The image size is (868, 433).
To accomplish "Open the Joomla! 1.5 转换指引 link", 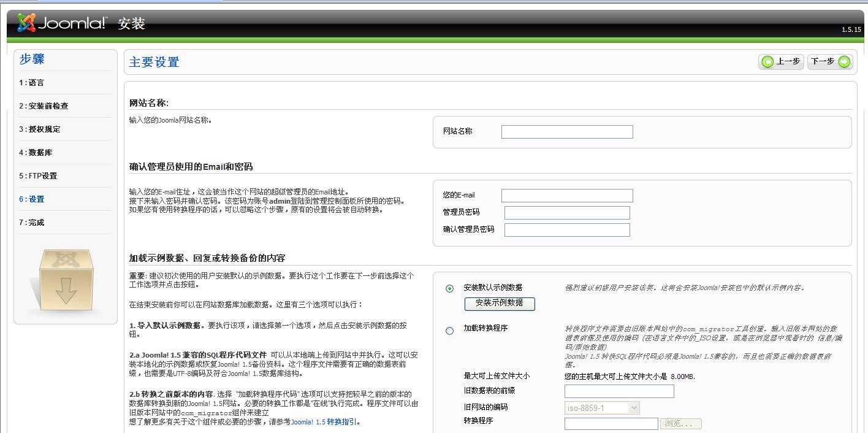I will point(324,422).
